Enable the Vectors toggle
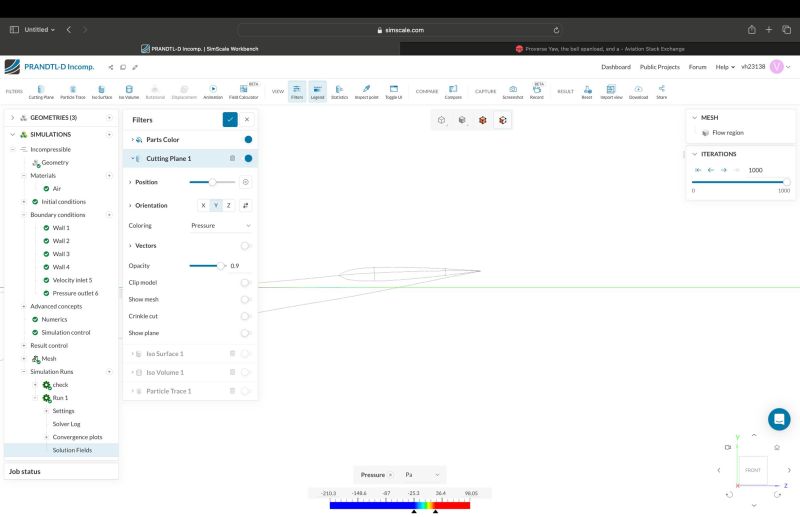The image size is (800, 517). [245, 246]
